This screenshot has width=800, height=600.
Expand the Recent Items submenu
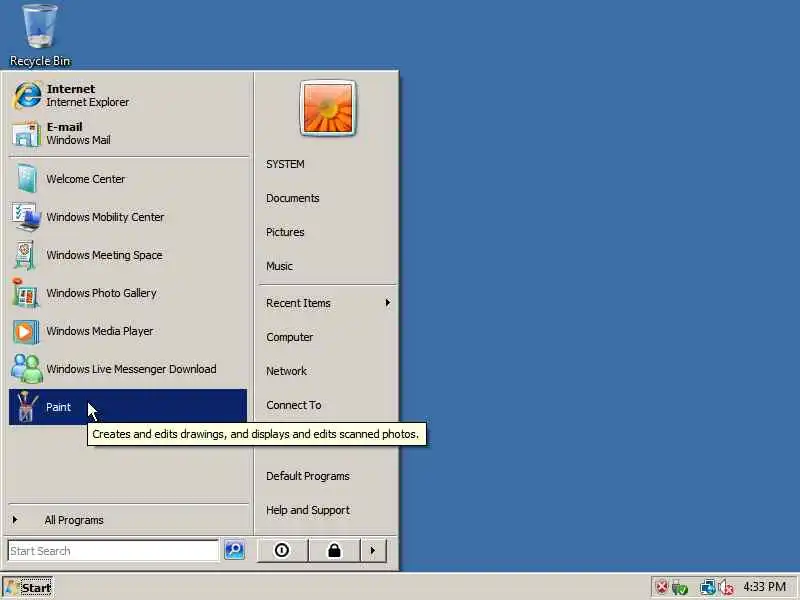pyautogui.click(x=327, y=303)
